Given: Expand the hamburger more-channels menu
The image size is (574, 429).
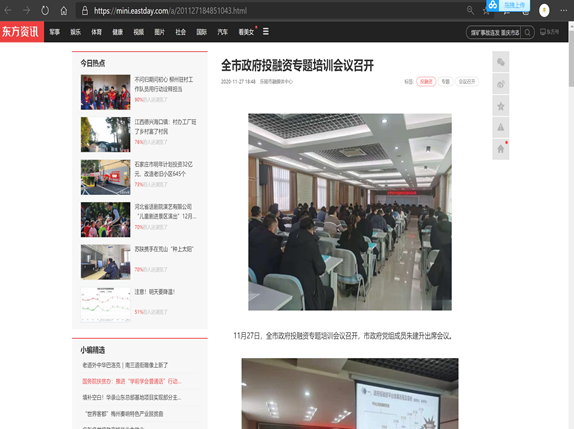Looking at the screenshot, I should 266,31.
